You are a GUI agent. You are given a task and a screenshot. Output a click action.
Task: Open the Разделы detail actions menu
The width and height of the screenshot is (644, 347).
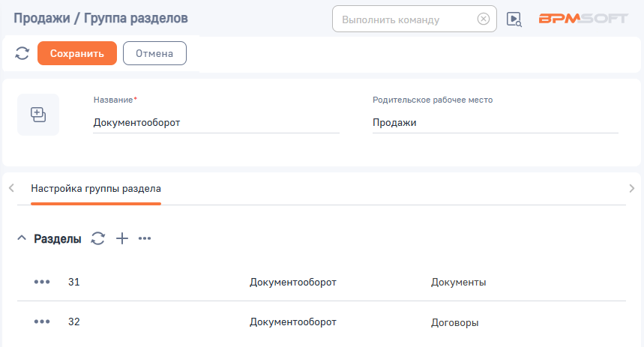[145, 238]
